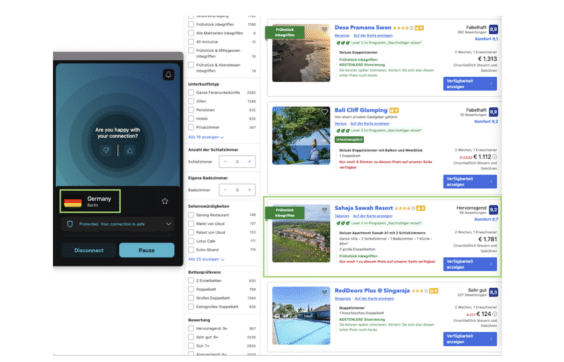Increase Schlafzimmer count with plus icon

(x=249, y=162)
